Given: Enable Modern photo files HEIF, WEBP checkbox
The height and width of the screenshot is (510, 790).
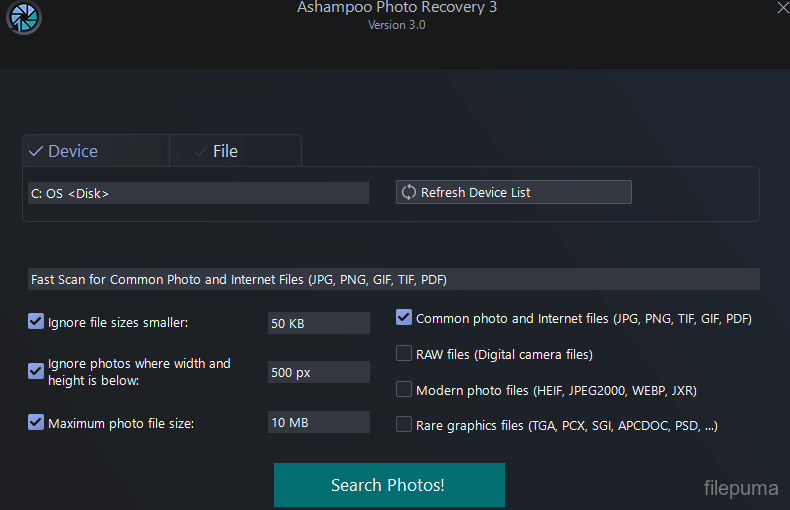Looking at the screenshot, I should coord(404,389).
